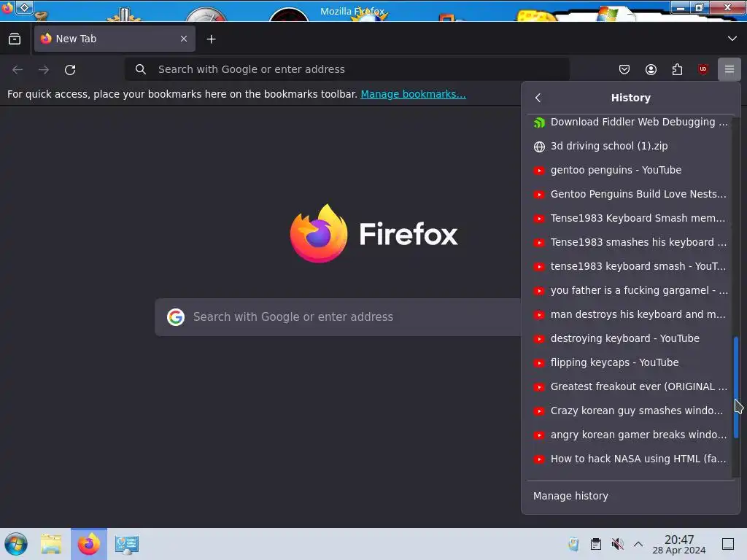Click the Back navigation arrow
This screenshot has height=560, width=747.
18,69
